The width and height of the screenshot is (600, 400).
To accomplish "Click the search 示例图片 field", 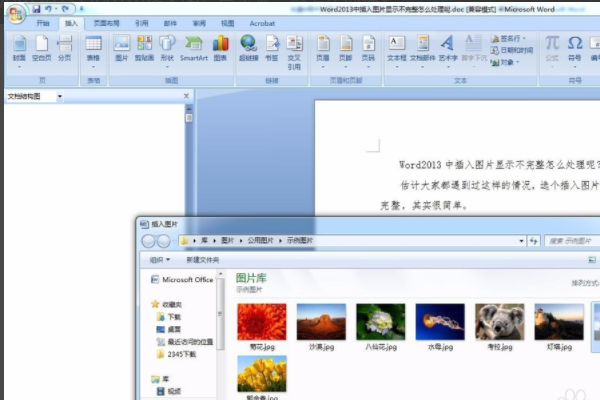I will (572, 241).
